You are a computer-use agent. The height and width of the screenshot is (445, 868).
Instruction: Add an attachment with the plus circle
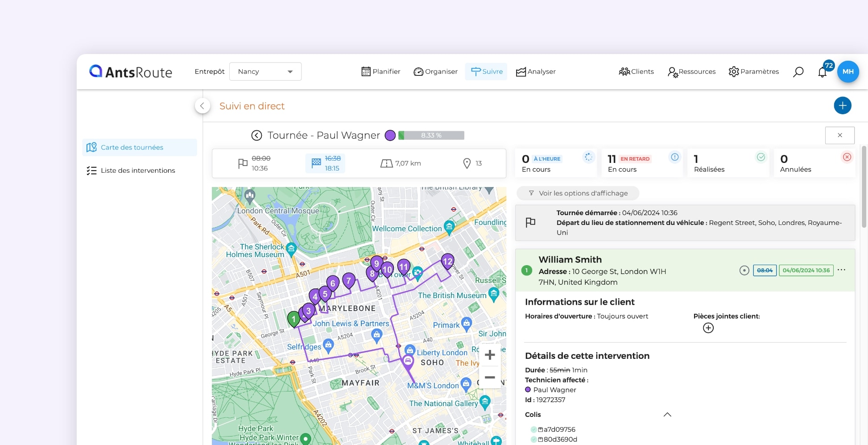(x=708, y=328)
